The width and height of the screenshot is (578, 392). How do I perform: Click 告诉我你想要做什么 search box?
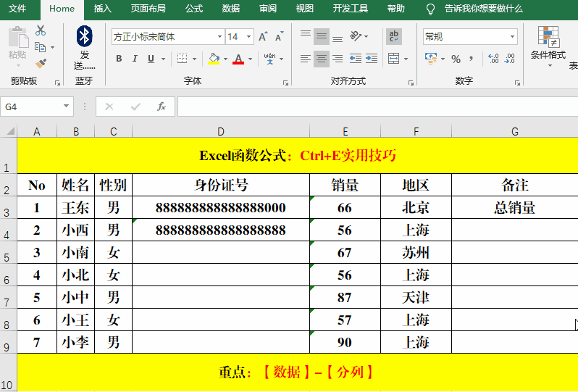click(x=483, y=9)
